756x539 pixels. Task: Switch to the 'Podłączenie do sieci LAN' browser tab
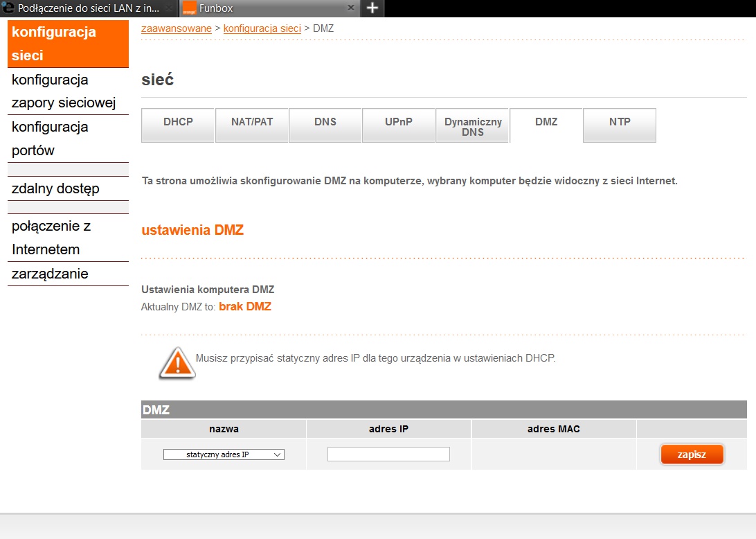88,8
